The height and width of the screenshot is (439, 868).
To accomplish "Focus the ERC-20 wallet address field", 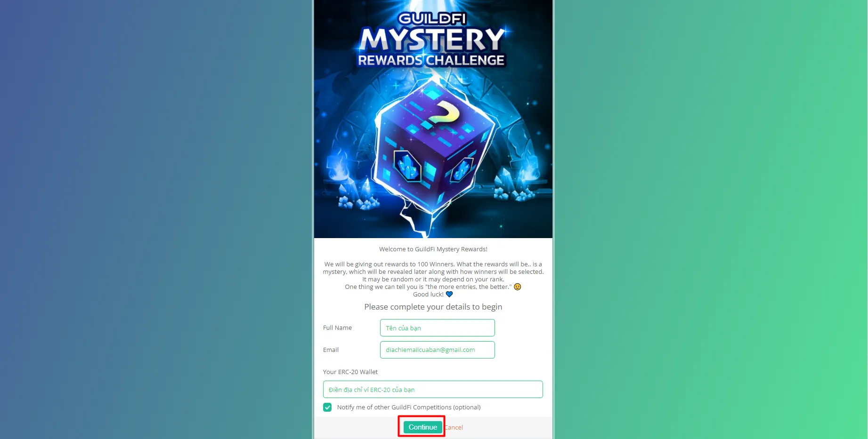I will point(433,390).
